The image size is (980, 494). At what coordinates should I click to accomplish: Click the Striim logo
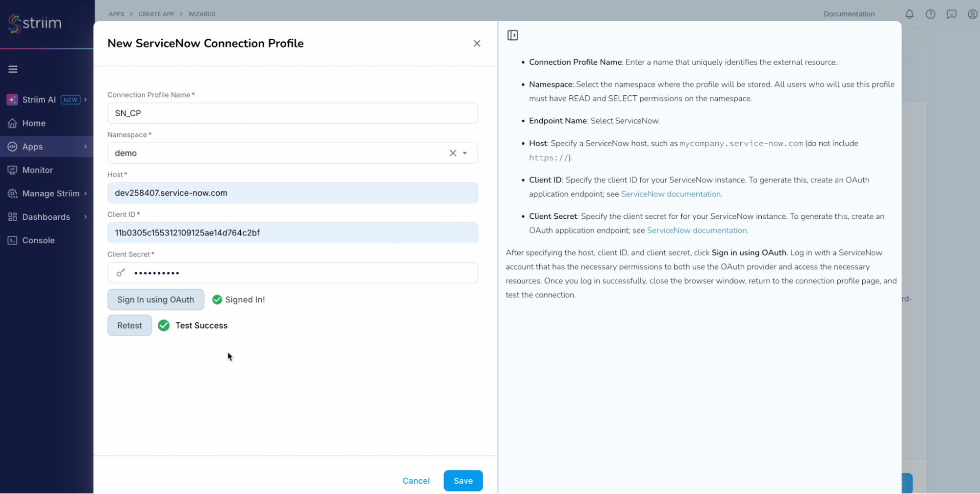click(x=35, y=23)
